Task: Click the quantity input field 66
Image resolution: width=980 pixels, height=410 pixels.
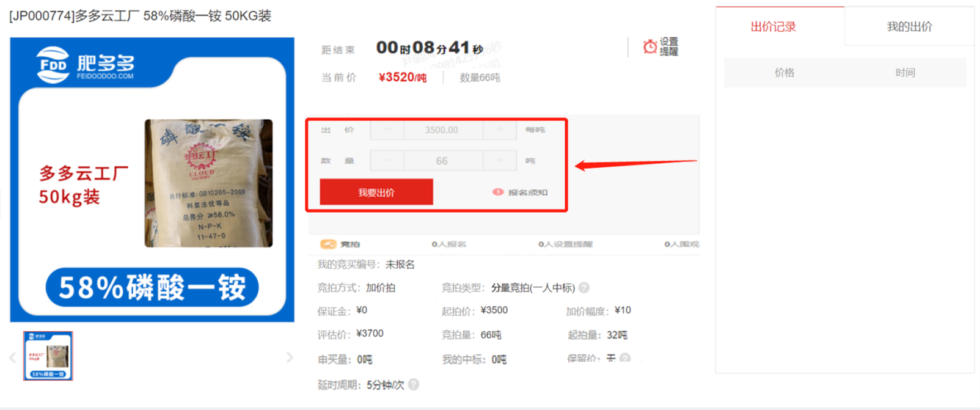Action: point(442,161)
